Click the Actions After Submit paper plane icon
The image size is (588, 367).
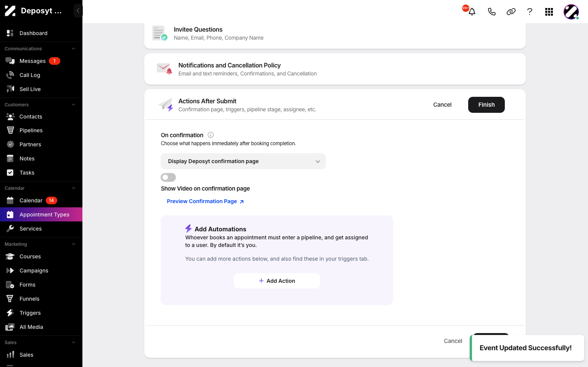click(166, 105)
